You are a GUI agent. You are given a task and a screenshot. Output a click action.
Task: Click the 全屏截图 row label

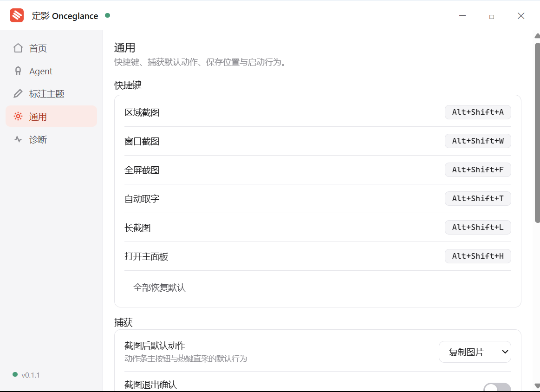[142, 170]
